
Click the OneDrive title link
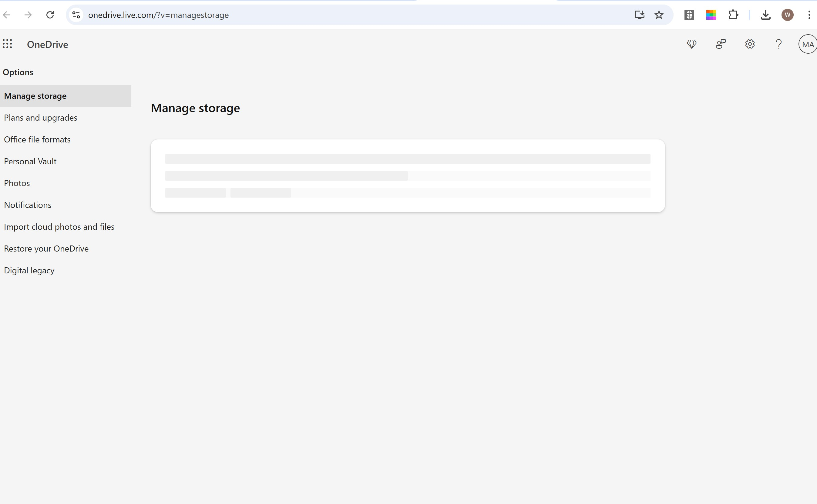[48, 44]
